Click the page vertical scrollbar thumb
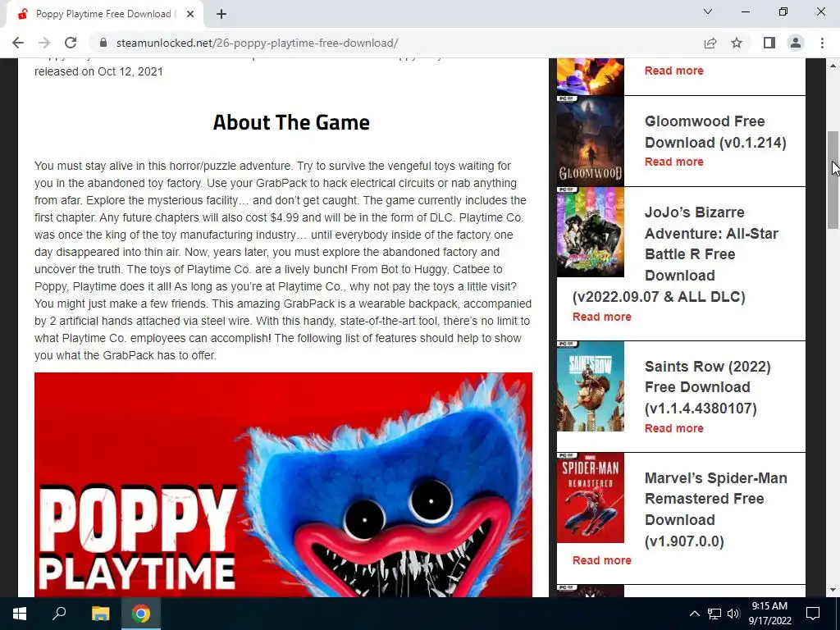The image size is (840, 630). [833, 180]
